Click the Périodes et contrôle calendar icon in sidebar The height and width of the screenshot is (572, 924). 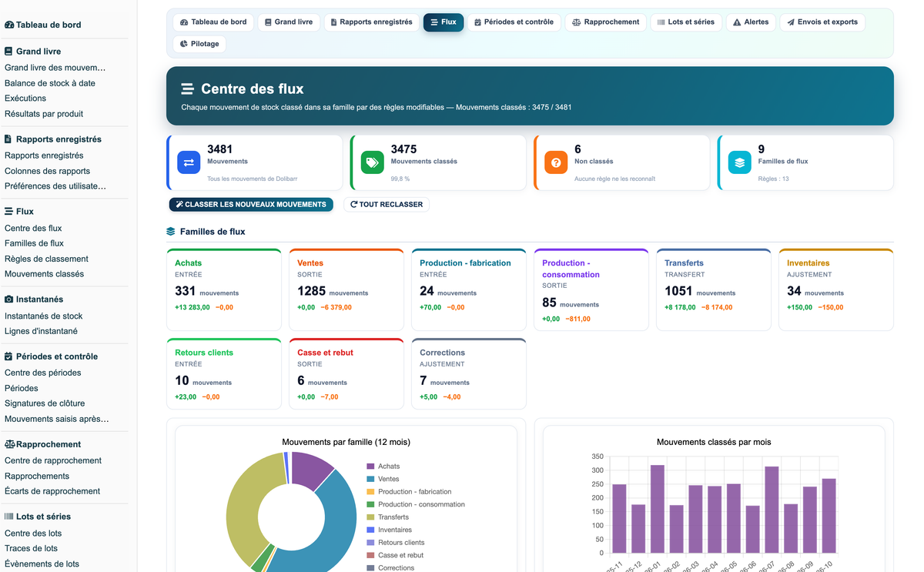click(8, 356)
